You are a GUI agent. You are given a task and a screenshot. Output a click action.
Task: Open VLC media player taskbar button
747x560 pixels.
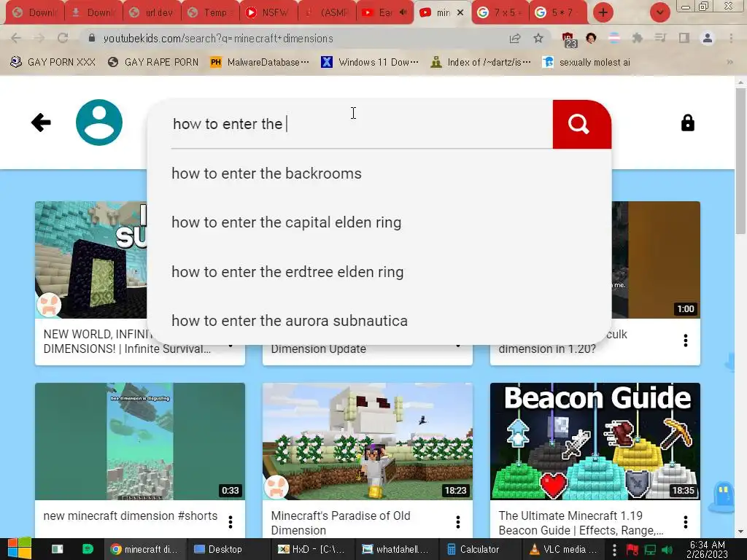click(564, 549)
